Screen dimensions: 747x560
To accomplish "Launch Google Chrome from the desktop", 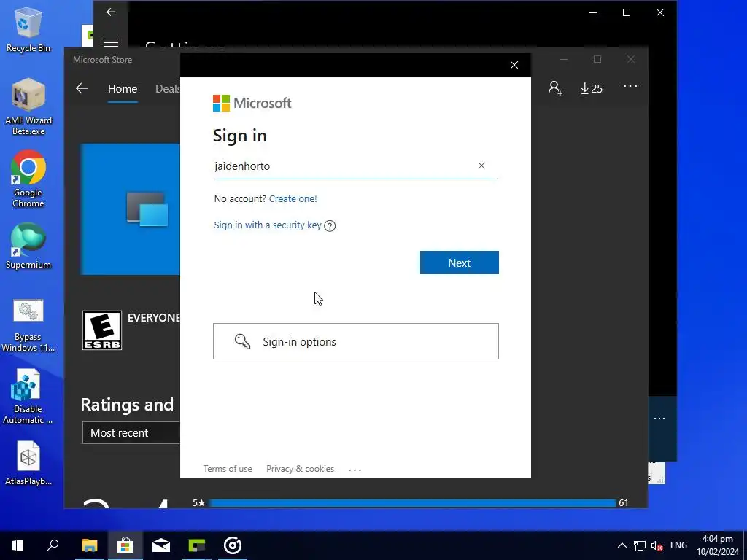I will click(28, 179).
